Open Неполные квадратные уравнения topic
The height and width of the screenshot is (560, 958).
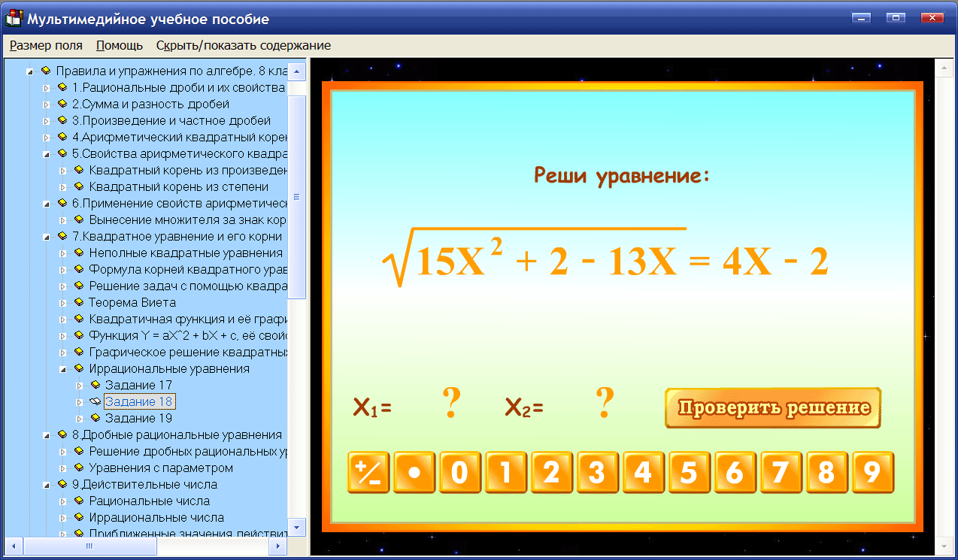click(x=186, y=253)
